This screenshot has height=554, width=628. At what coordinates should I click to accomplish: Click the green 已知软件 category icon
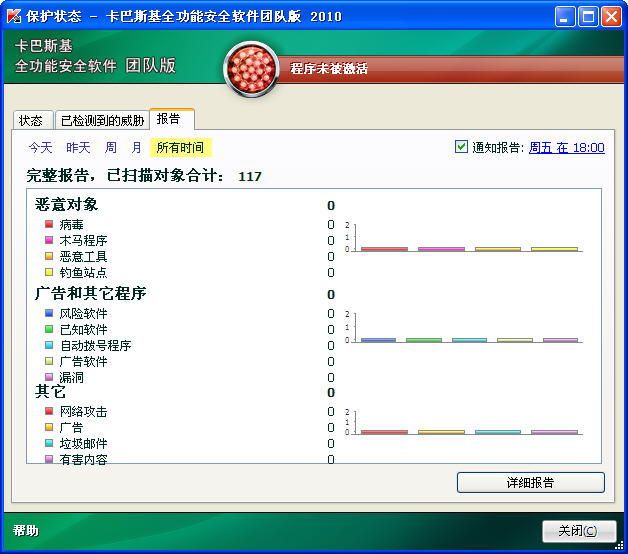49,329
